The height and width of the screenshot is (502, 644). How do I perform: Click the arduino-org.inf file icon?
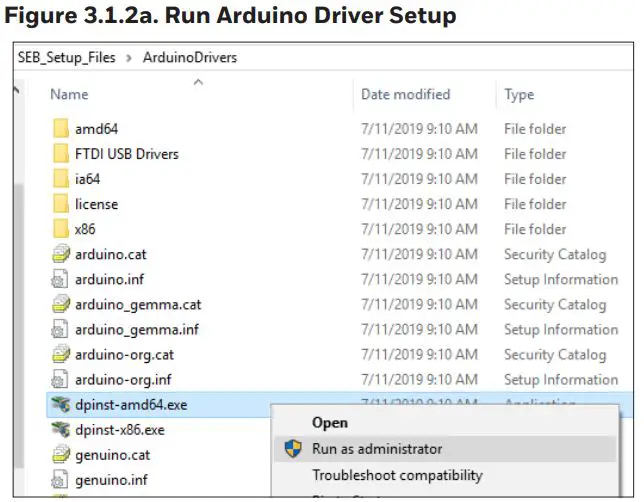[60, 379]
